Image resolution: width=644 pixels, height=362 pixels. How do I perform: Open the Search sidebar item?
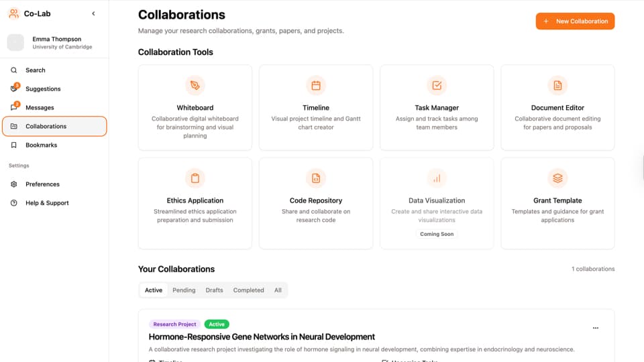point(54,70)
